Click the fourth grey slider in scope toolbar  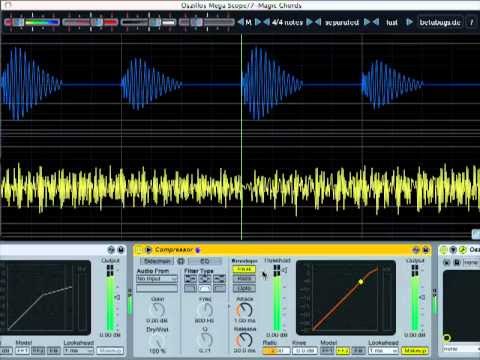point(207,22)
